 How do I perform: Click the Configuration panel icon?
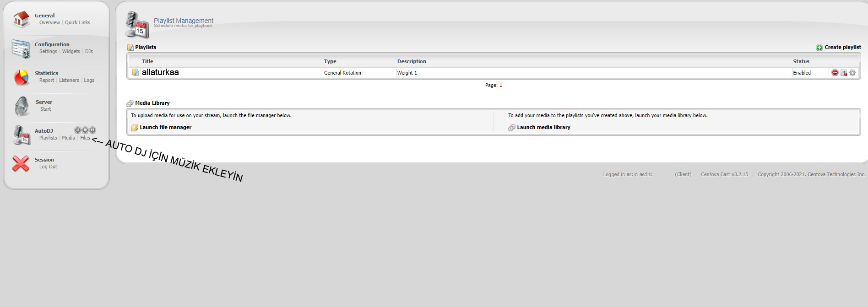21,48
